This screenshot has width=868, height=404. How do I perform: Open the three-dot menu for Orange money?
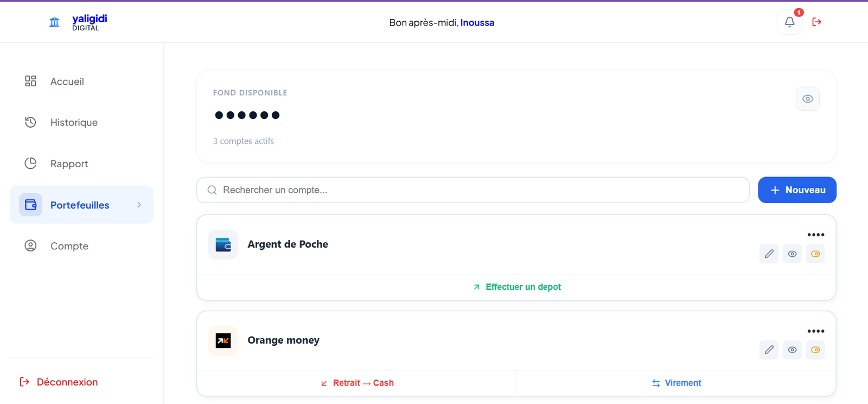click(x=815, y=331)
